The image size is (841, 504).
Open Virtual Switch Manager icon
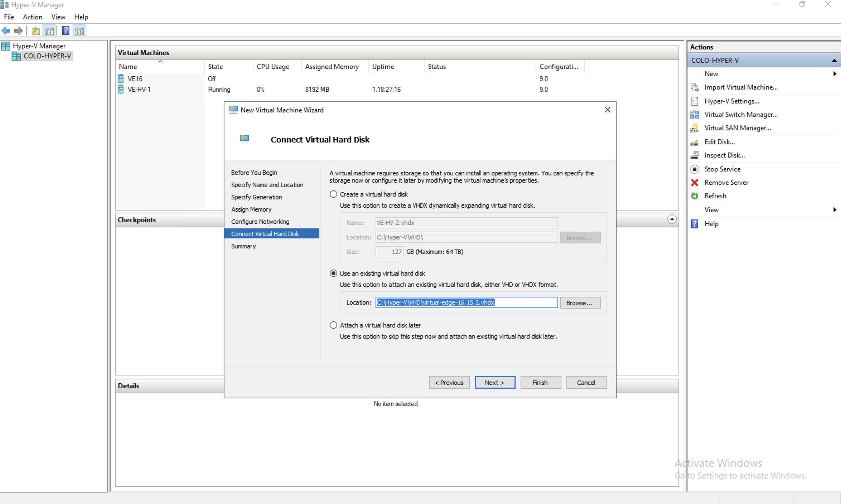point(695,115)
